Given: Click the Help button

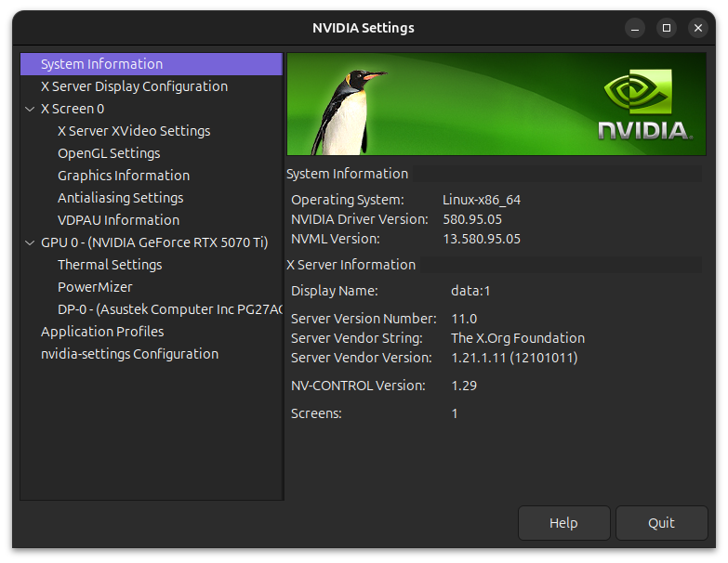Looking at the screenshot, I should point(563,523).
